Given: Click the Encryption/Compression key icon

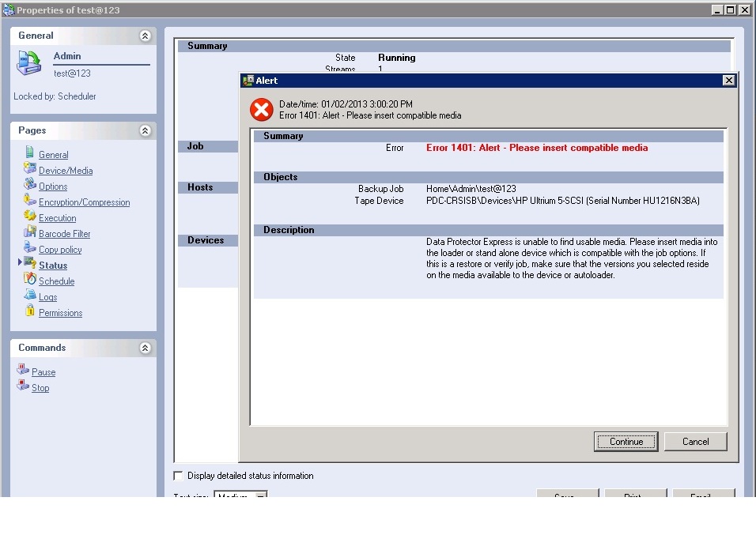Looking at the screenshot, I should point(30,200).
